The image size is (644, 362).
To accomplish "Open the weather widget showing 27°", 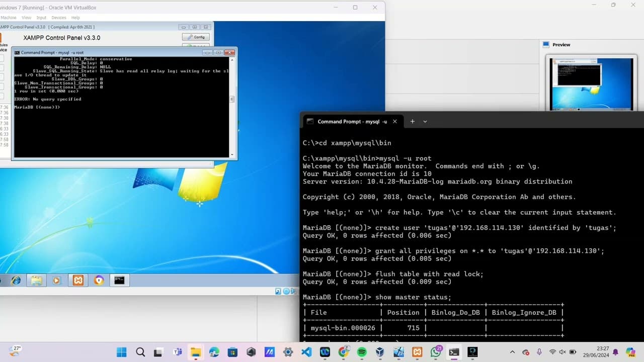I will coord(17,351).
